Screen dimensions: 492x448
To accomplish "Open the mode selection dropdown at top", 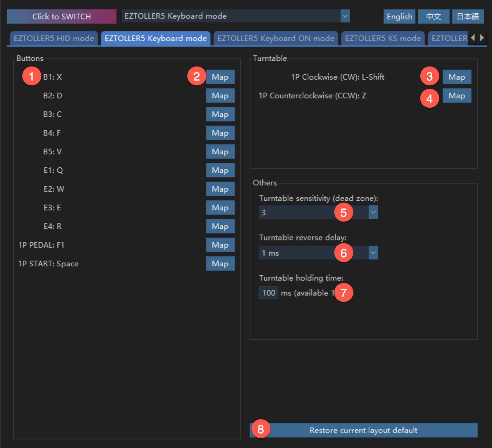I will (x=236, y=16).
